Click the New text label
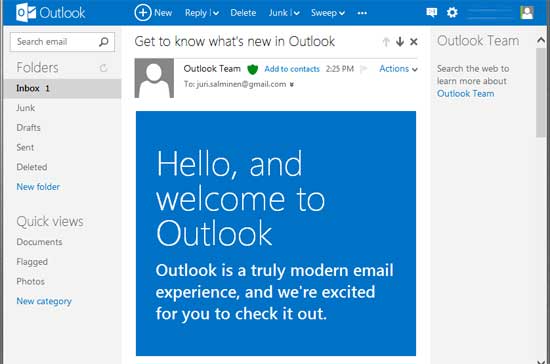Screen dimensions: 550x364 tap(163, 13)
